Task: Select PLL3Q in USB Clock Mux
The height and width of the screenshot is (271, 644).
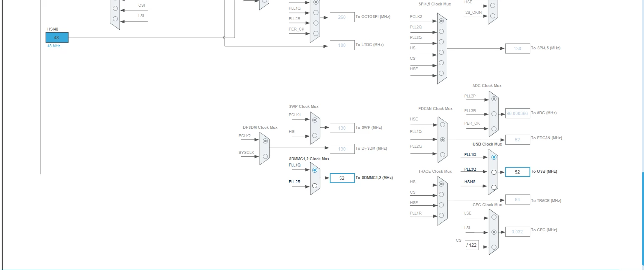Action: point(494,172)
